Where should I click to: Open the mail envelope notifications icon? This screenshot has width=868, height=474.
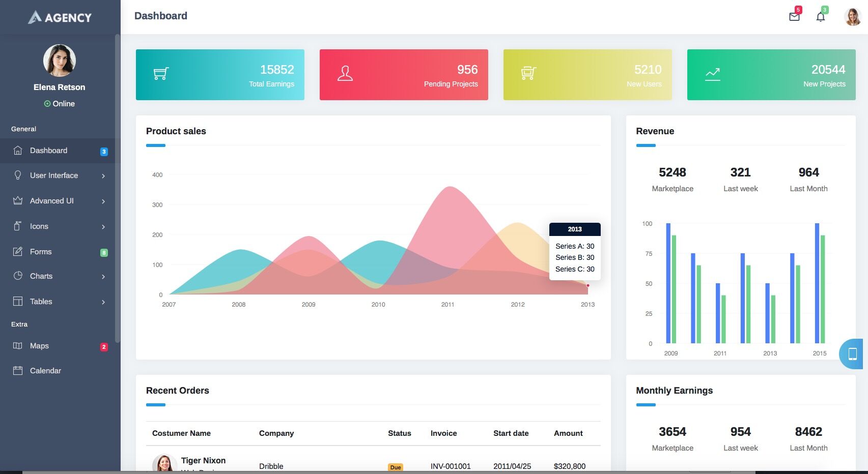pyautogui.click(x=794, y=17)
